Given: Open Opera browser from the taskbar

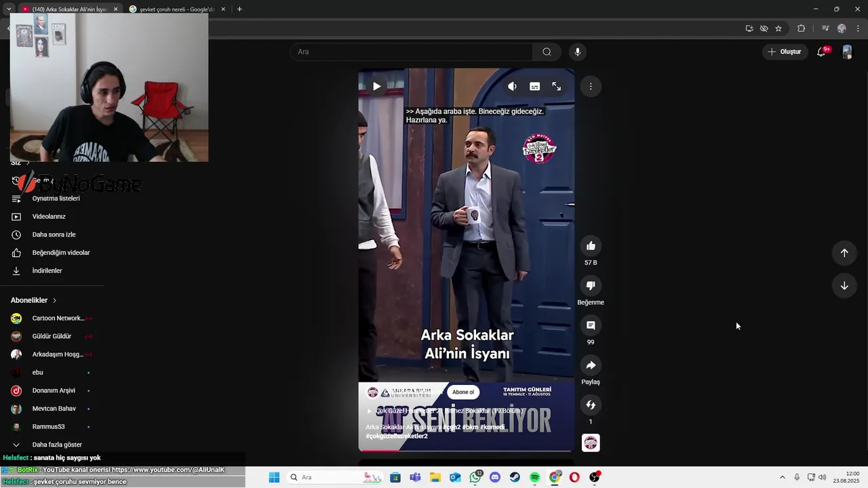Looking at the screenshot, I should (574, 477).
